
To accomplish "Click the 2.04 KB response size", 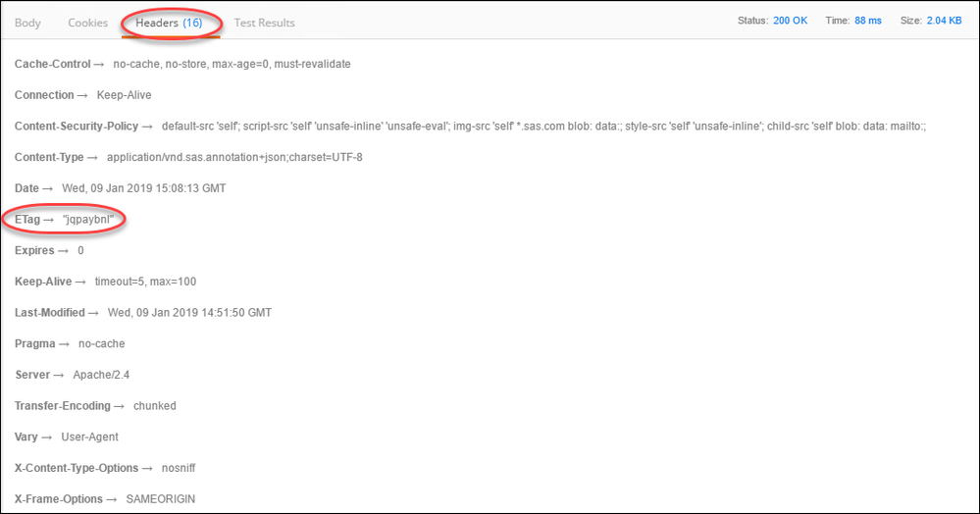I will 943,21.
